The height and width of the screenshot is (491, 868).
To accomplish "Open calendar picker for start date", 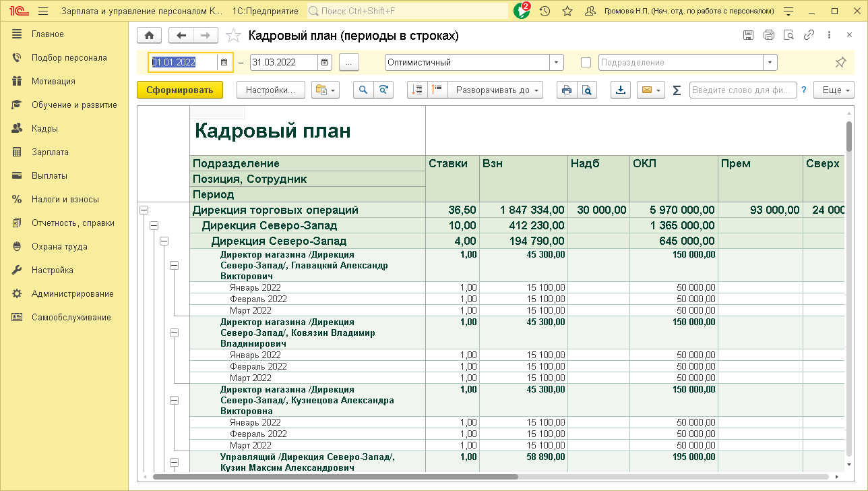I will point(224,63).
